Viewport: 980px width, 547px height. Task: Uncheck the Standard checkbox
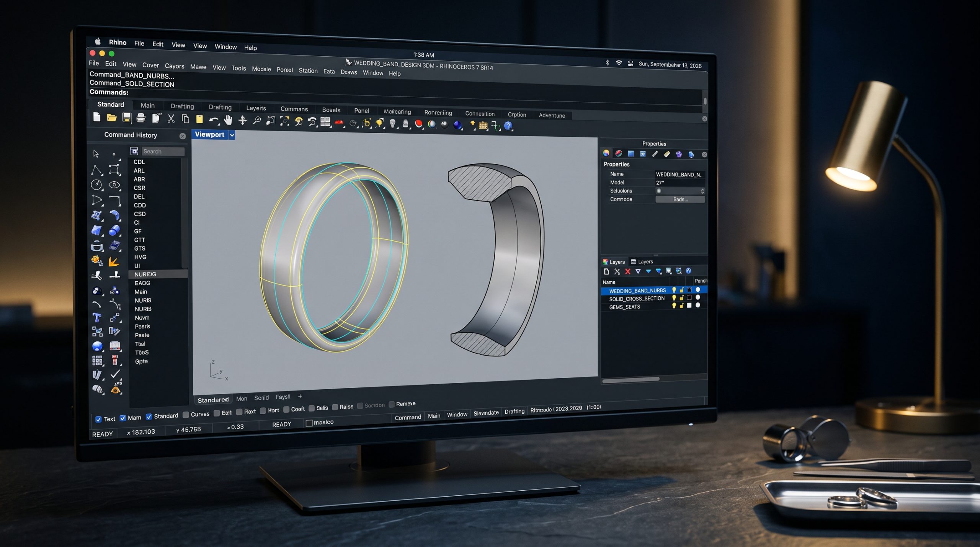click(x=149, y=416)
